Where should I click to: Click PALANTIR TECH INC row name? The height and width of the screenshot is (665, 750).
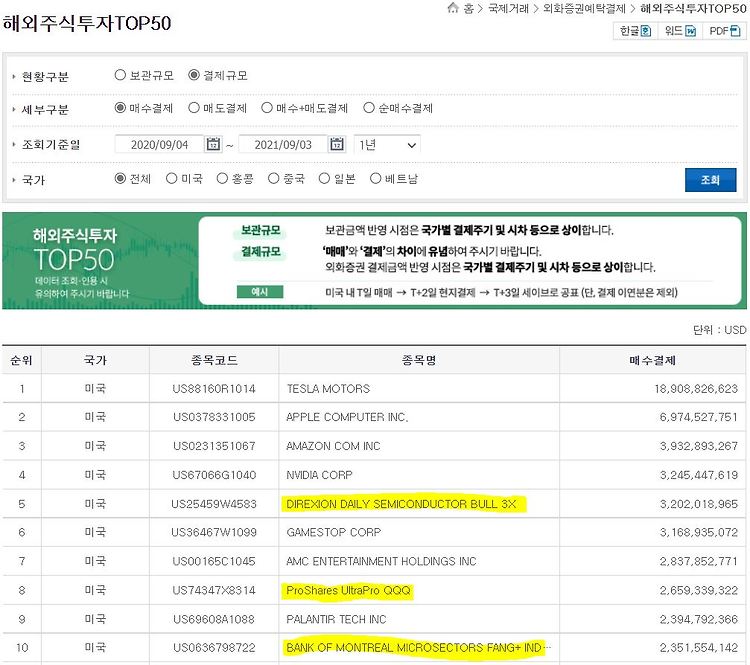coord(336,619)
